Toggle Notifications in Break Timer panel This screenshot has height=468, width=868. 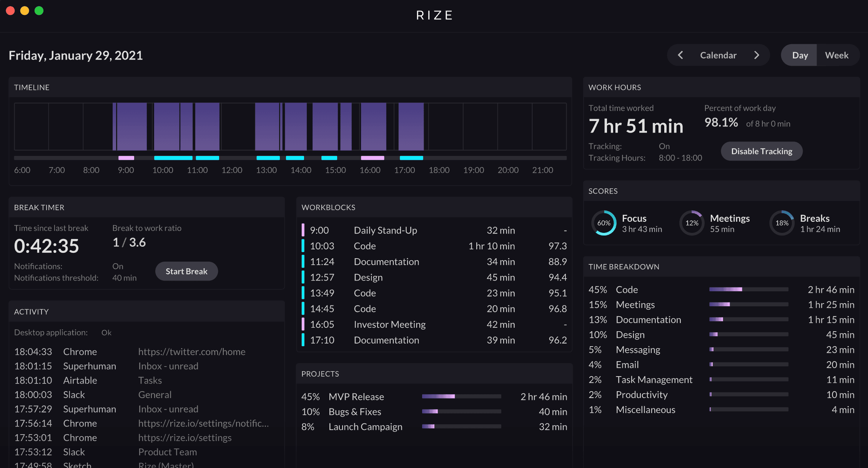click(118, 266)
